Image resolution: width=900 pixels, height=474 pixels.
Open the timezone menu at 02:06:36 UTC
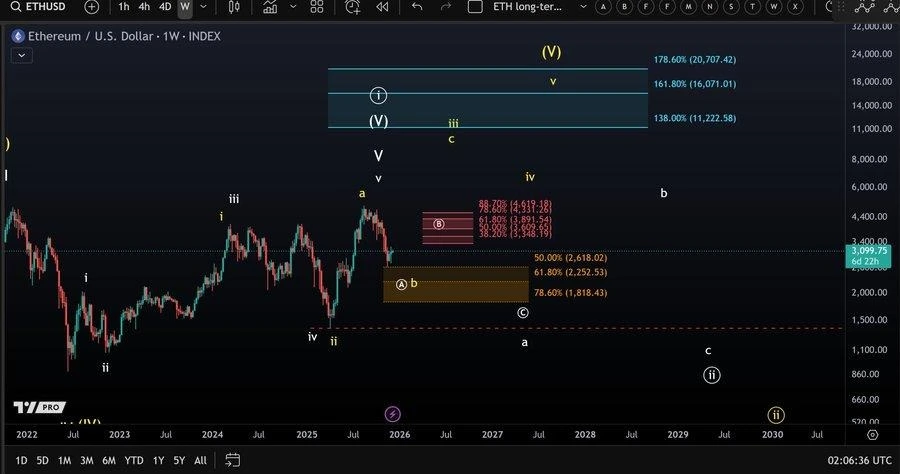point(859,460)
